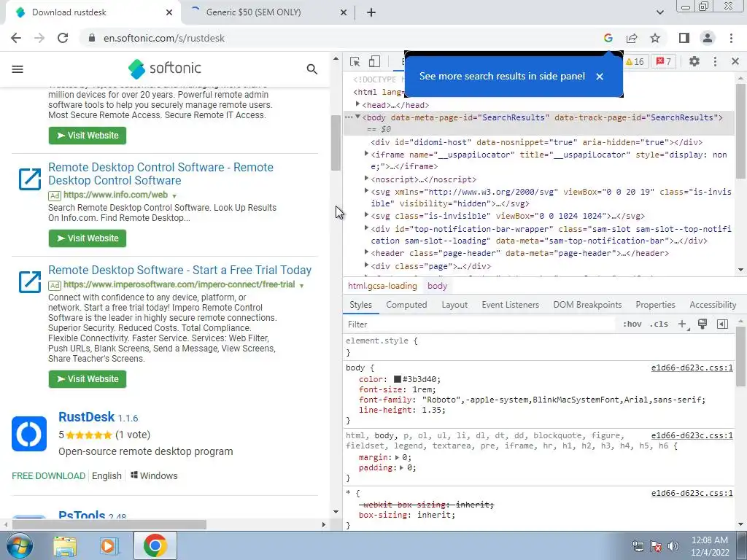This screenshot has width=747, height=560.
Task: Click the share page icon in address bar
Action: (632, 38)
